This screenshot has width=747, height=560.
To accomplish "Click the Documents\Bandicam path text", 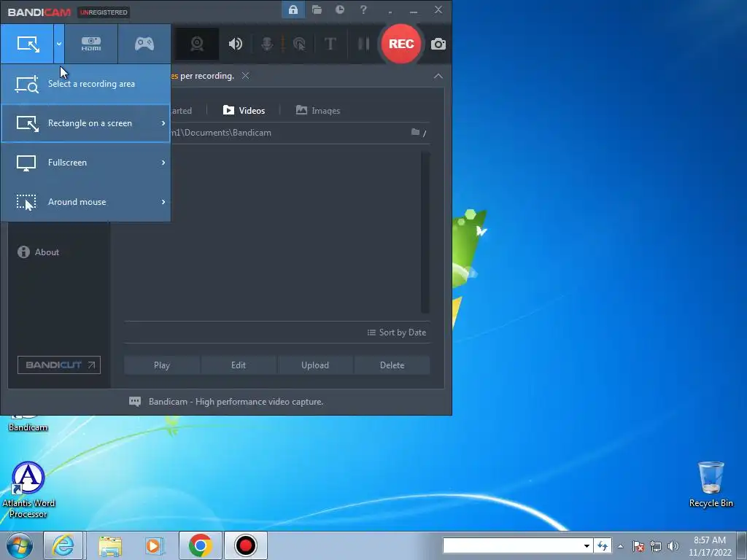I will [x=222, y=133].
